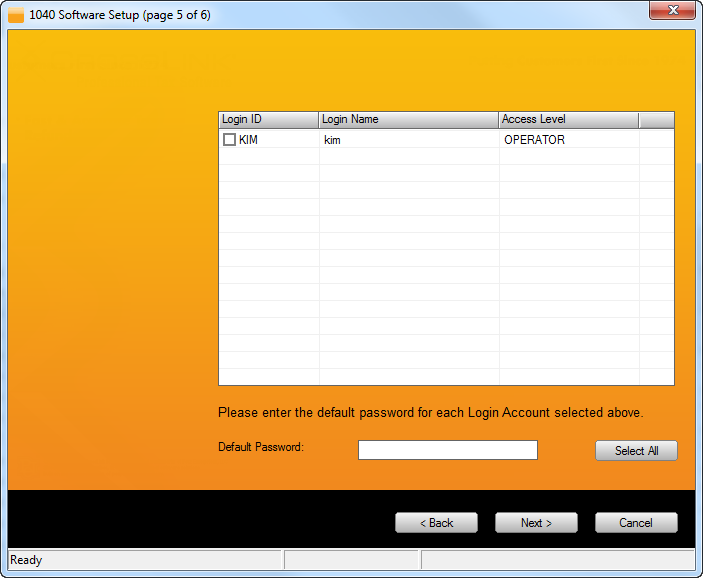Check the KIM login account checkbox

pos(229,140)
